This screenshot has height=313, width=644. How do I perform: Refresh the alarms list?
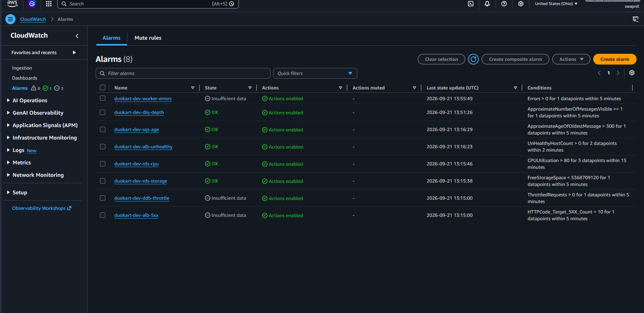point(473,59)
